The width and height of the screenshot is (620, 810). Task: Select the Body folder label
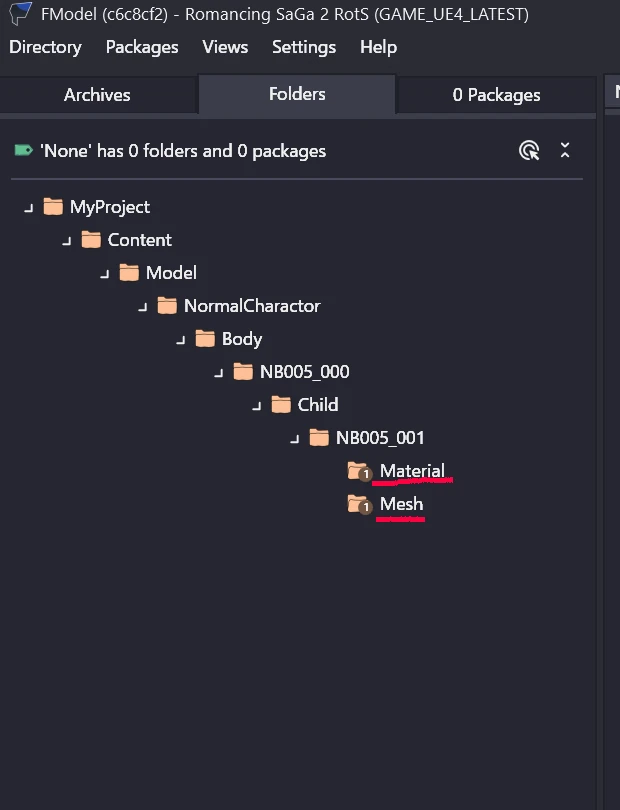242,339
